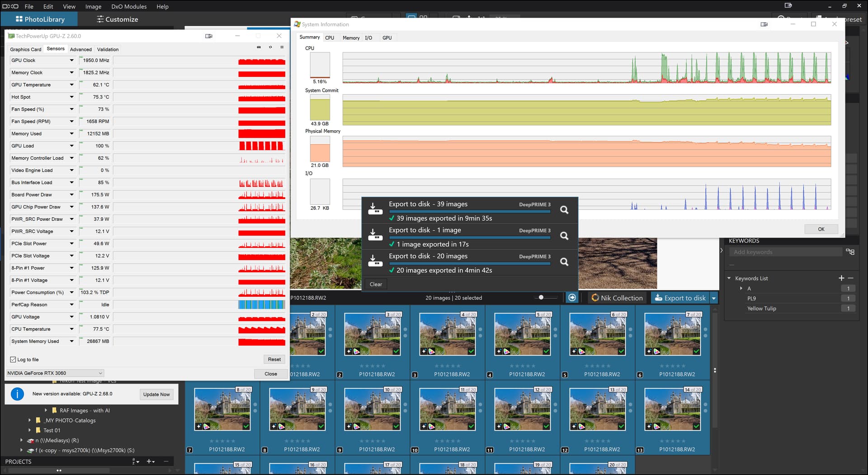Click the plus icon in Keywords List
This screenshot has width=868, height=475.
[x=841, y=278]
